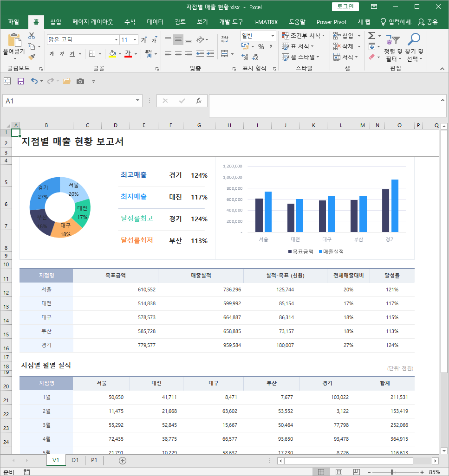Click the Format Painter brush icon
This screenshot has height=476, width=449.
tap(32, 57)
